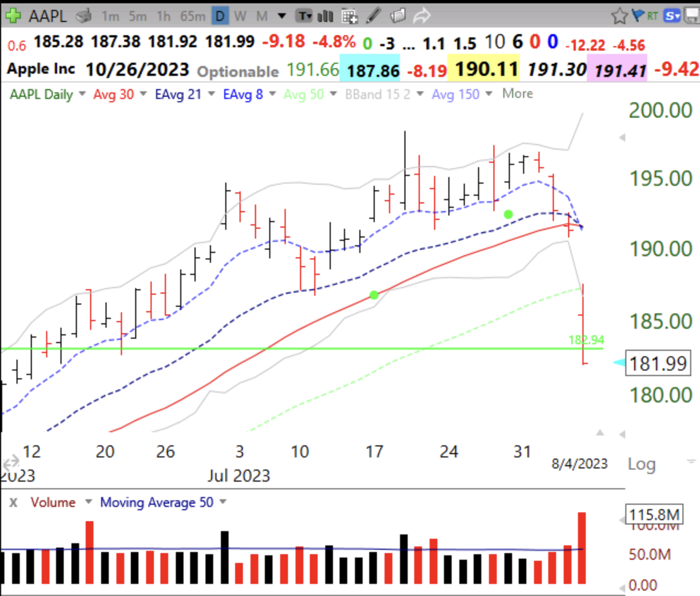
Task: Toggle the RT real-time indicator
Action: point(652,16)
